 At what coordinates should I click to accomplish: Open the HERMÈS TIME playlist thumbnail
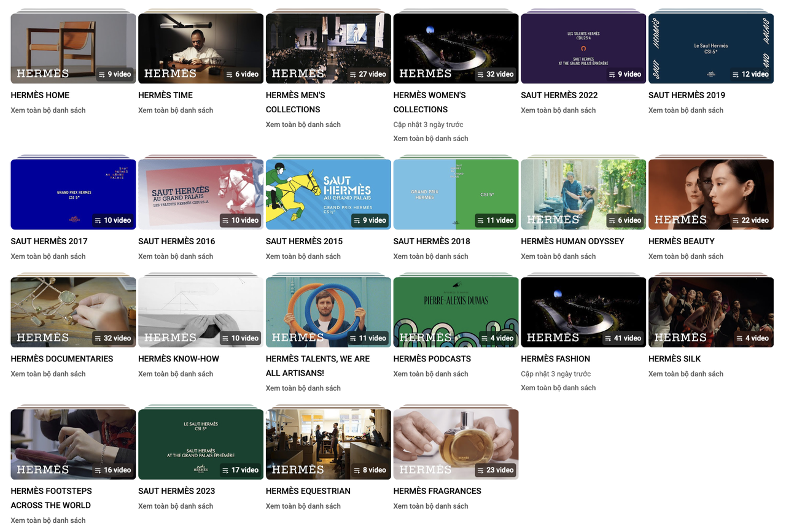201,48
